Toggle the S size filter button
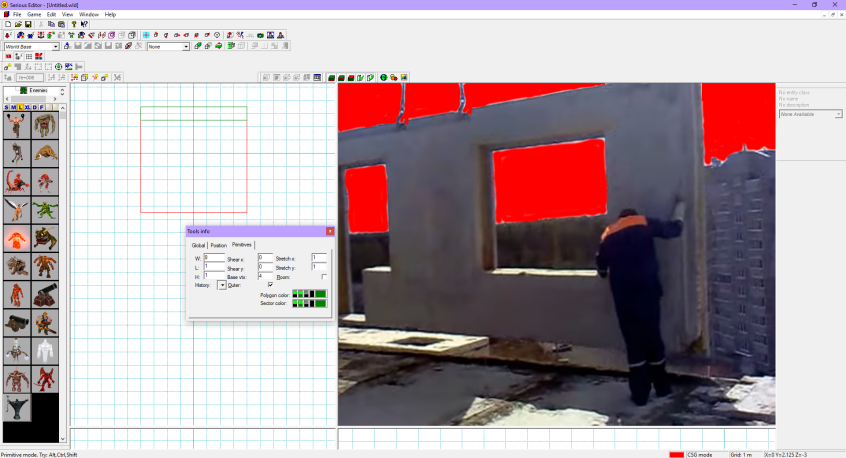 pyautogui.click(x=6, y=107)
